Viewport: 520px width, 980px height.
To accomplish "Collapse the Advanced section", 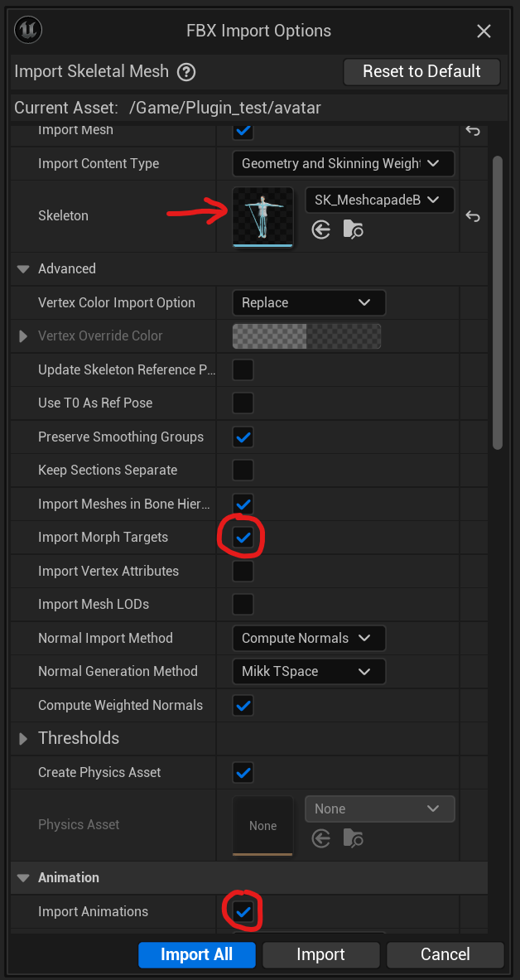I will click(x=23, y=269).
